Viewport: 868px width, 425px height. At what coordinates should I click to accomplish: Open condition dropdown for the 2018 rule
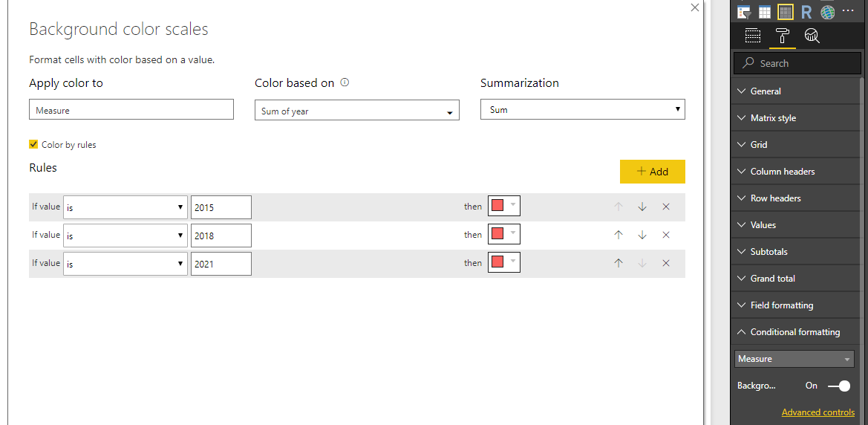tap(125, 236)
